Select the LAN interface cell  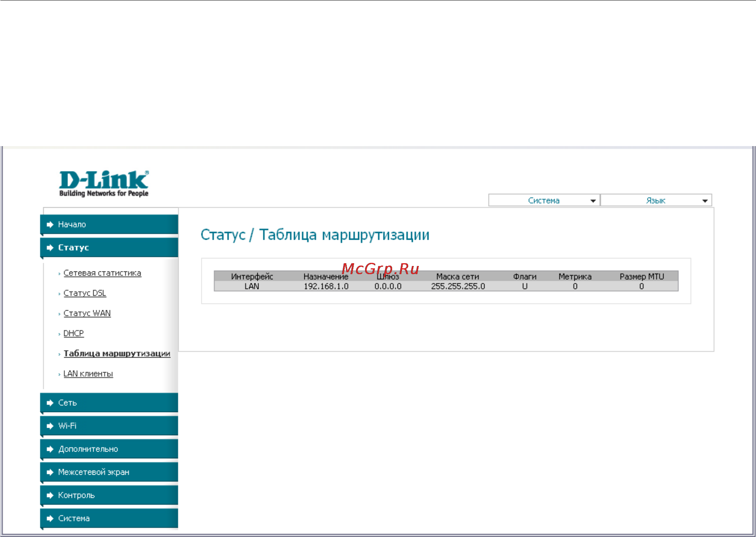pyautogui.click(x=252, y=286)
